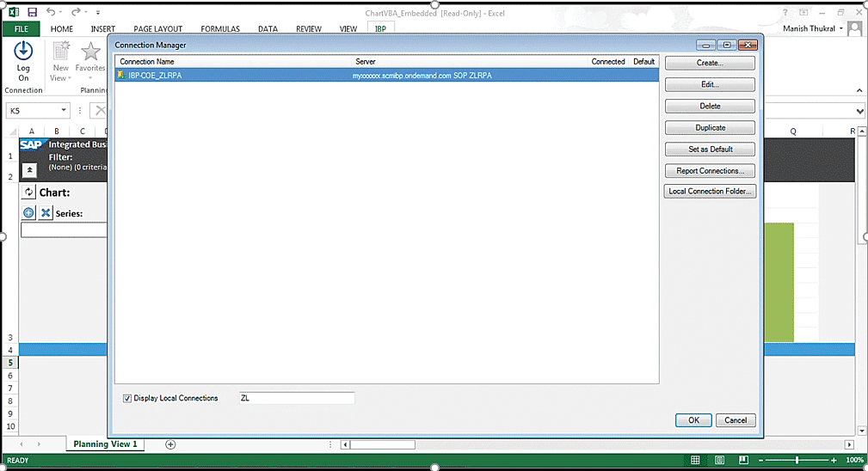Click the Report Connections... button
The height and width of the screenshot is (471, 868).
click(x=710, y=171)
